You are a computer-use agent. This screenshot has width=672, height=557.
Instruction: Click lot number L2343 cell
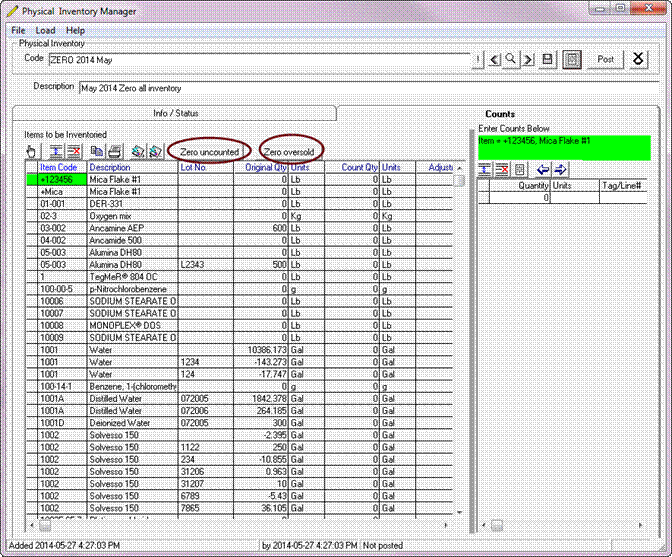[206, 265]
